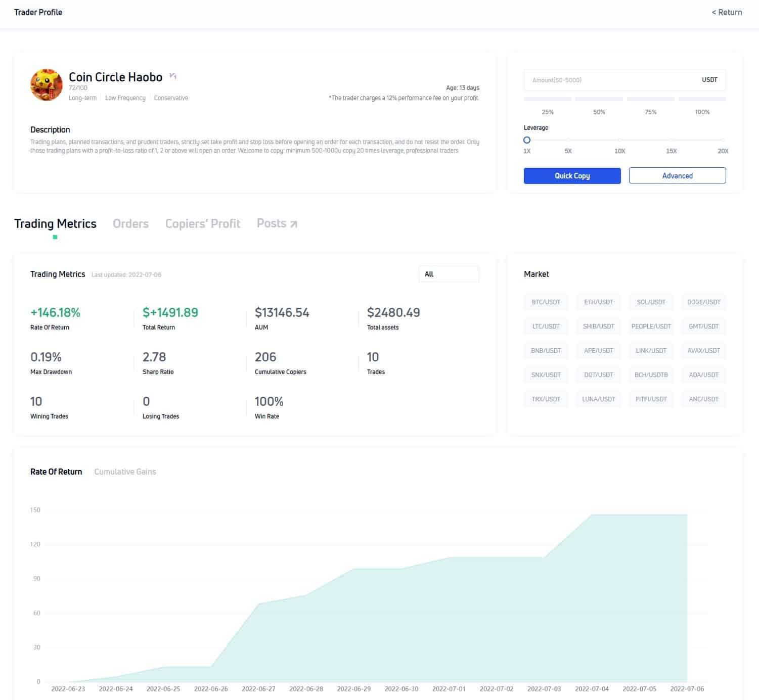Set leverage slider to 10X
The image size is (759, 700).
tap(619, 140)
